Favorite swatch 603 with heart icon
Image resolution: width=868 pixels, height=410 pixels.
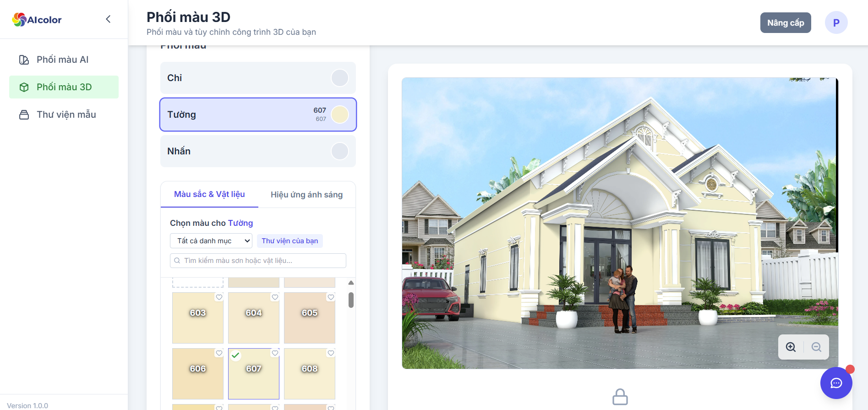pos(219,297)
